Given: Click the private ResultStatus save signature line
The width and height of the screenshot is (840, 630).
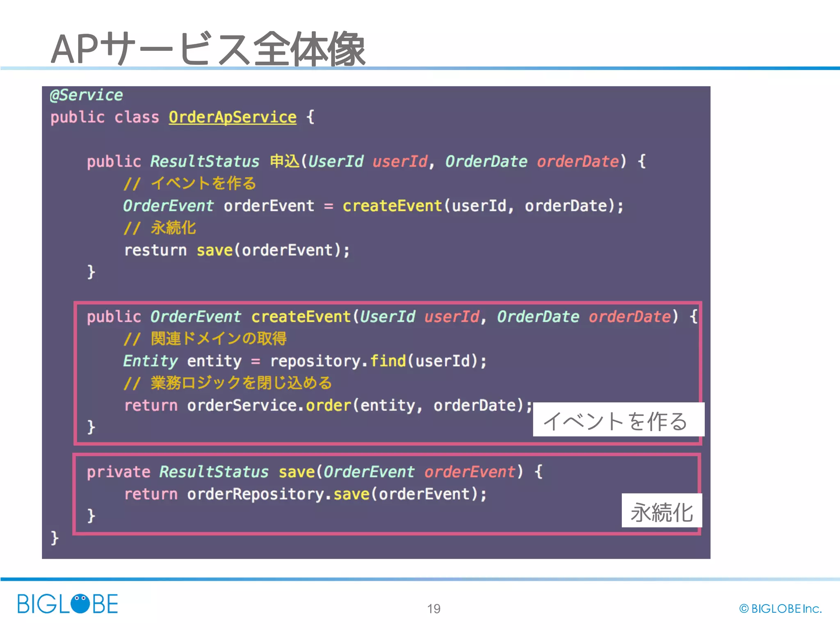Looking at the screenshot, I should (x=315, y=472).
